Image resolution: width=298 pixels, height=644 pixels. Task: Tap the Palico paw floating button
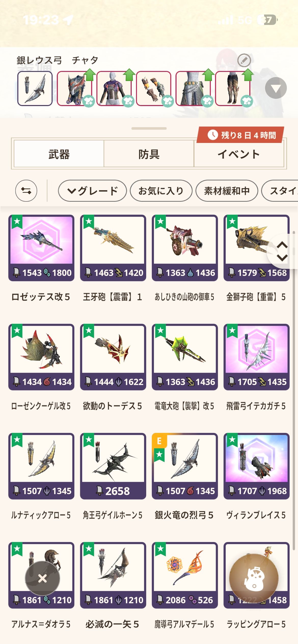254,578
